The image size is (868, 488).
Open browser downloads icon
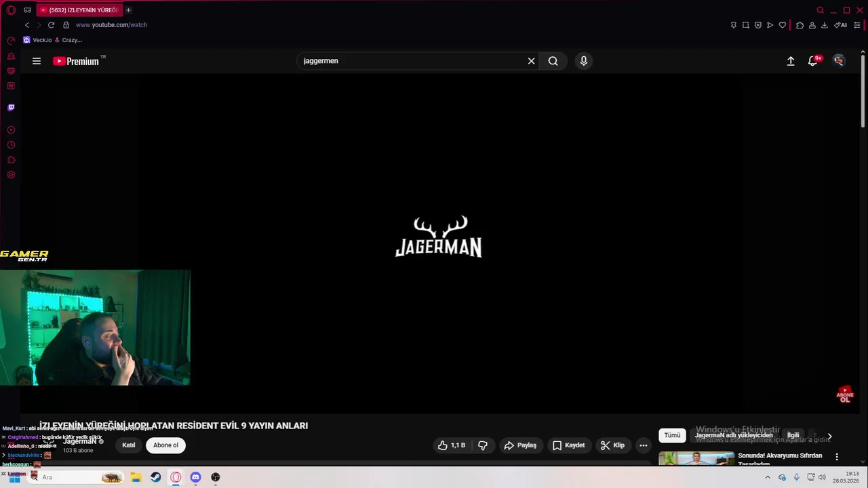tap(825, 25)
